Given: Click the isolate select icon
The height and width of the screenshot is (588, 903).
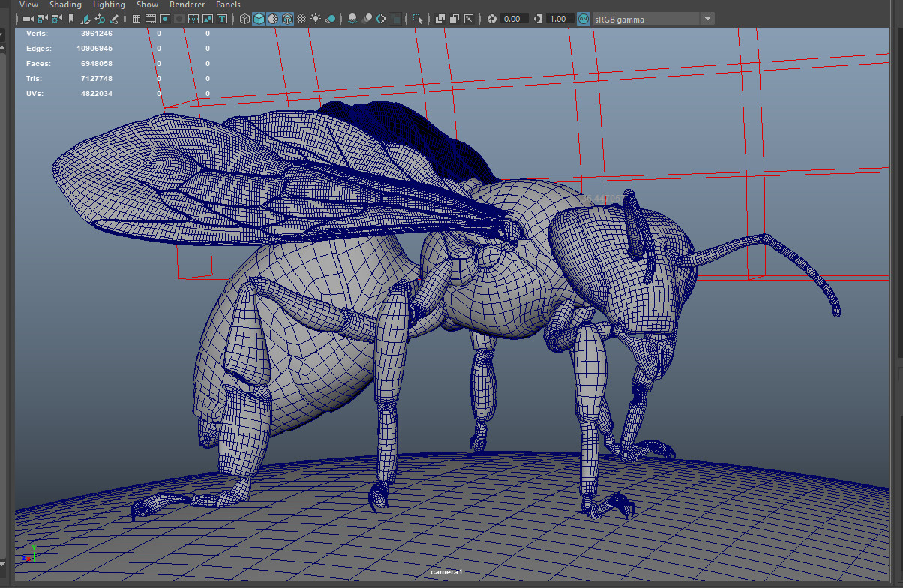Looking at the screenshot, I should click(x=418, y=19).
